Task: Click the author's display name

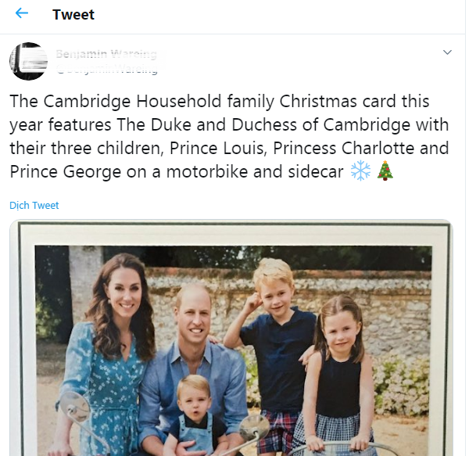Action: pyautogui.click(x=106, y=54)
